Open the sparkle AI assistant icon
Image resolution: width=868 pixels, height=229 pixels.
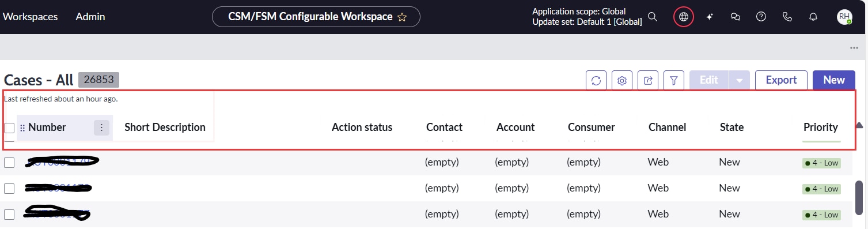pos(710,17)
